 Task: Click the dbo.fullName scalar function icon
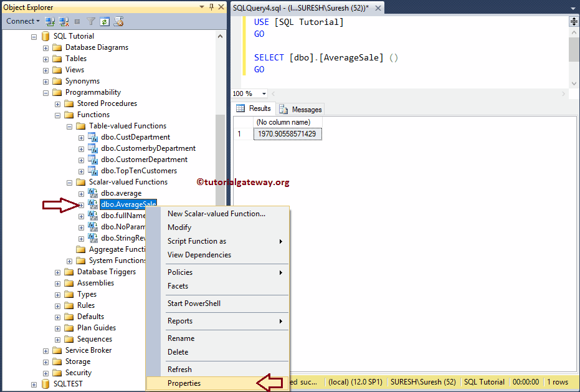coord(93,216)
